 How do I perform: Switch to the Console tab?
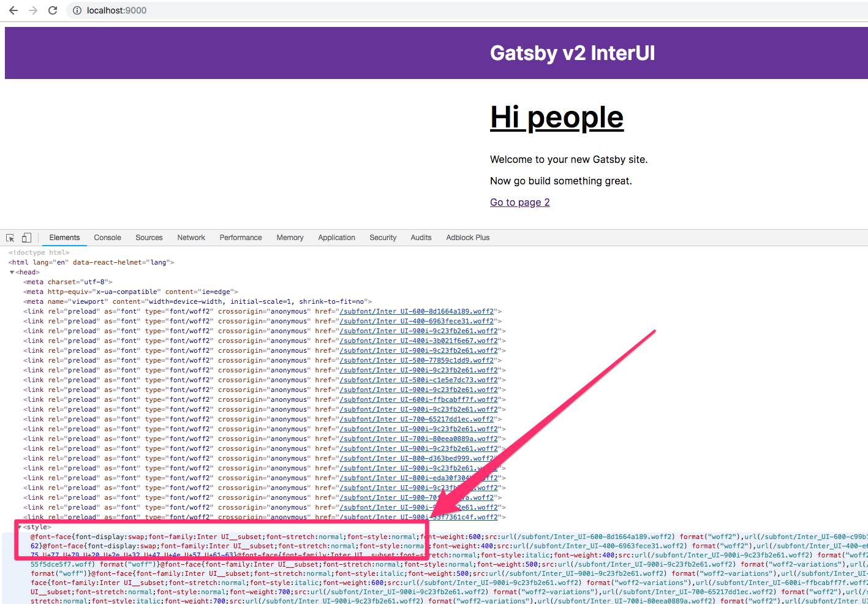point(107,237)
